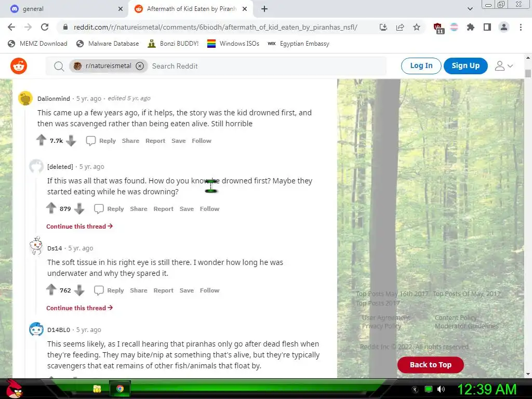Continue this thread under [deleted] comment
The image size is (532, 399).
pos(79,227)
